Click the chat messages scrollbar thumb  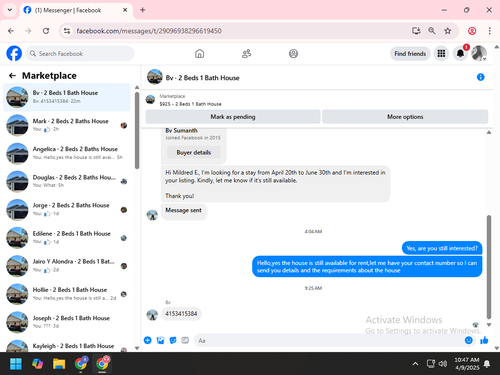pos(489,267)
